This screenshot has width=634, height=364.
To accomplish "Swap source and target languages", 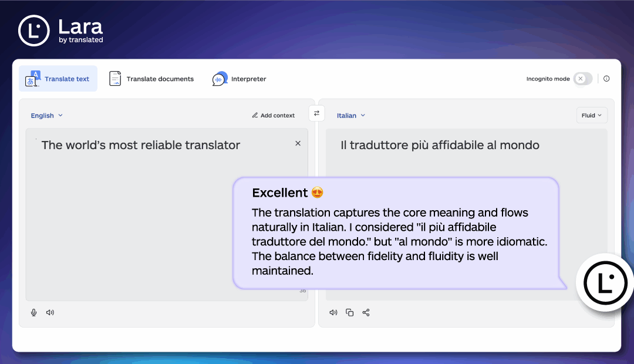I will point(316,113).
